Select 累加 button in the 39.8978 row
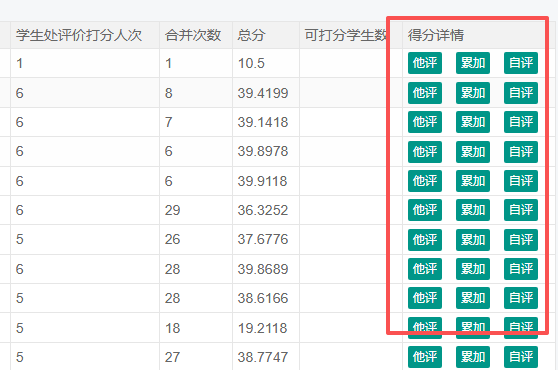558x370 pixels. (x=473, y=152)
